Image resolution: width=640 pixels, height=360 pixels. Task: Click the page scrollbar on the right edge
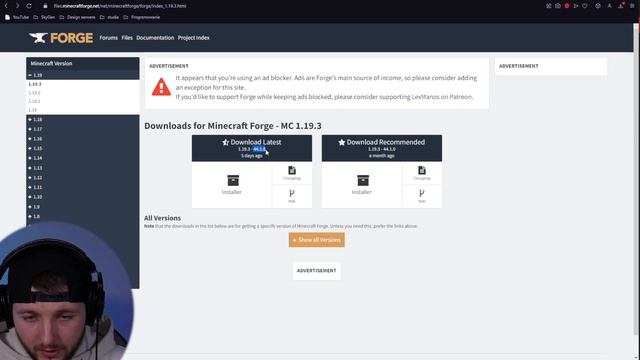[636, 180]
